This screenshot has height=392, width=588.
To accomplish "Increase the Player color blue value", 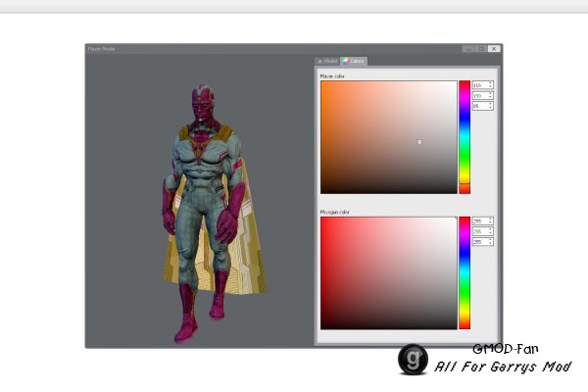I will coord(490,104).
